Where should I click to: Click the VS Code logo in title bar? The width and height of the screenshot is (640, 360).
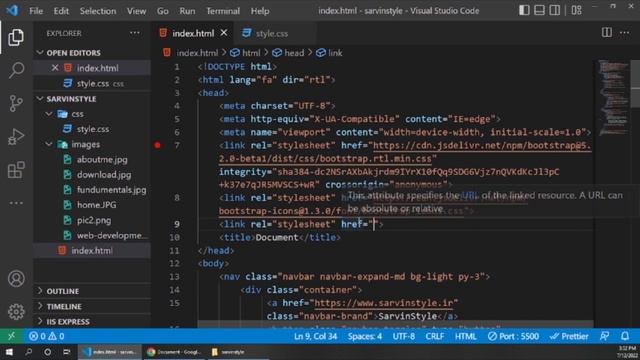point(12,10)
